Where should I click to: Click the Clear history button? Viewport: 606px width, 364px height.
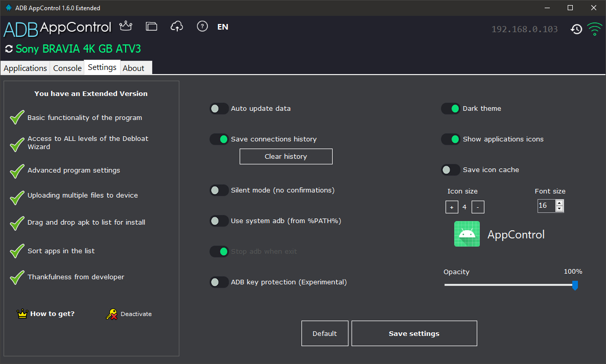(286, 157)
